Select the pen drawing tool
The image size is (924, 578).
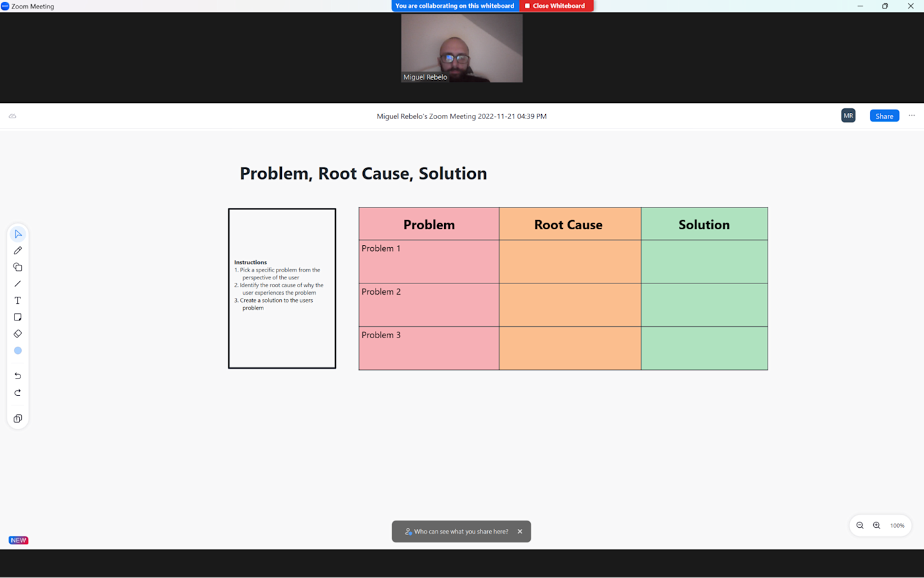[x=18, y=250]
